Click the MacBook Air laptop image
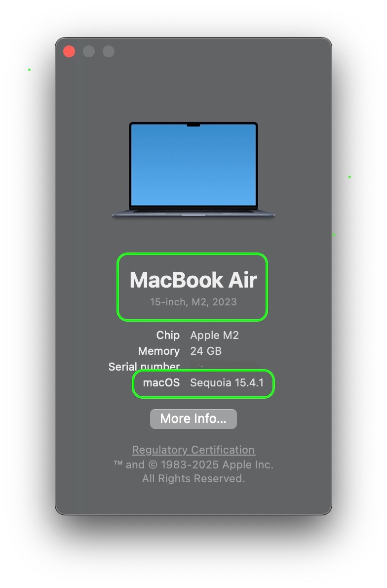This screenshot has width=387, height=588. [x=193, y=170]
